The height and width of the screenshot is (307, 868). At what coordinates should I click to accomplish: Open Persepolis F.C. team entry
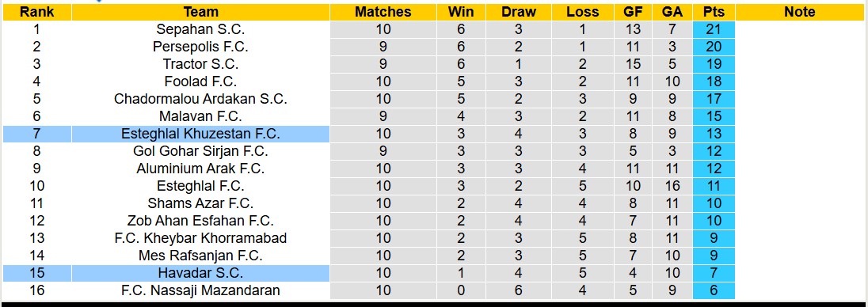pos(200,47)
